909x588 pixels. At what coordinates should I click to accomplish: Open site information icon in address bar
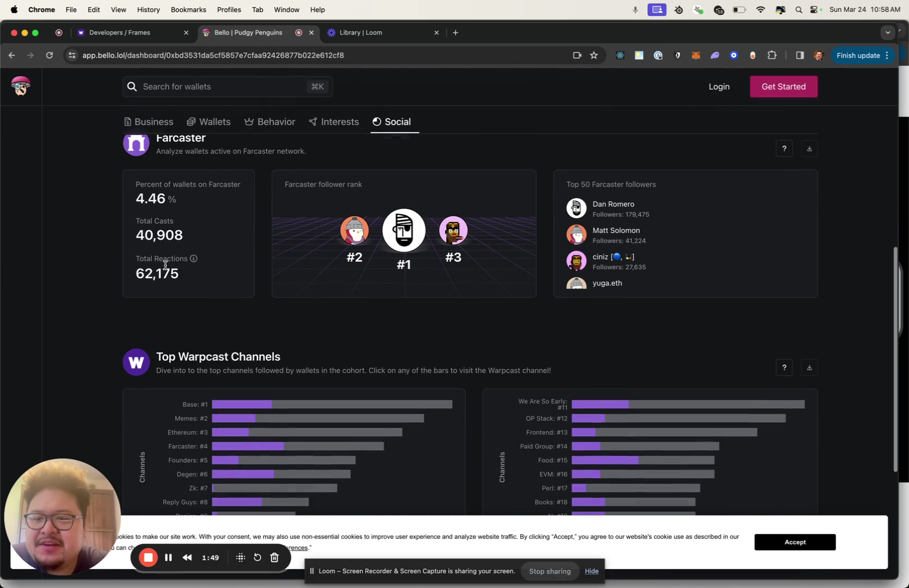(x=72, y=55)
